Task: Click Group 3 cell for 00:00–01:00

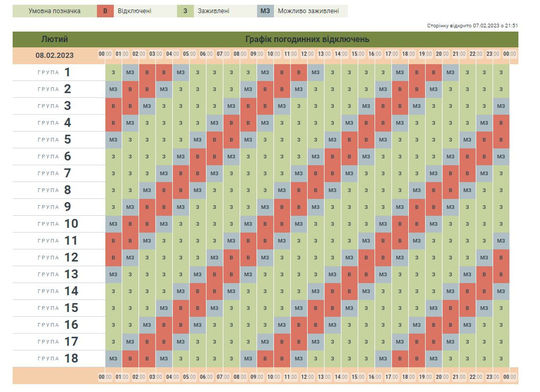Action: point(113,106)
